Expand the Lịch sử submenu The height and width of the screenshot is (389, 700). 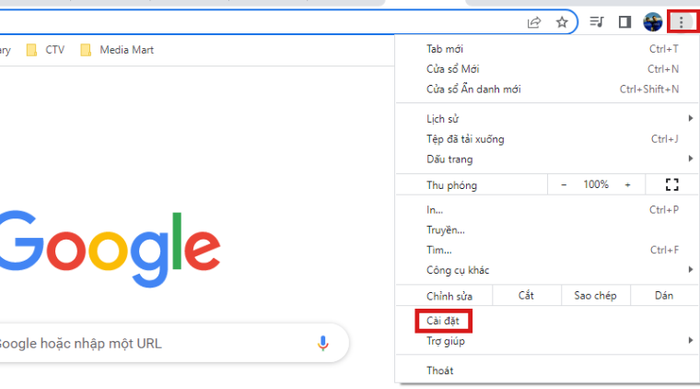pos(547,119)
